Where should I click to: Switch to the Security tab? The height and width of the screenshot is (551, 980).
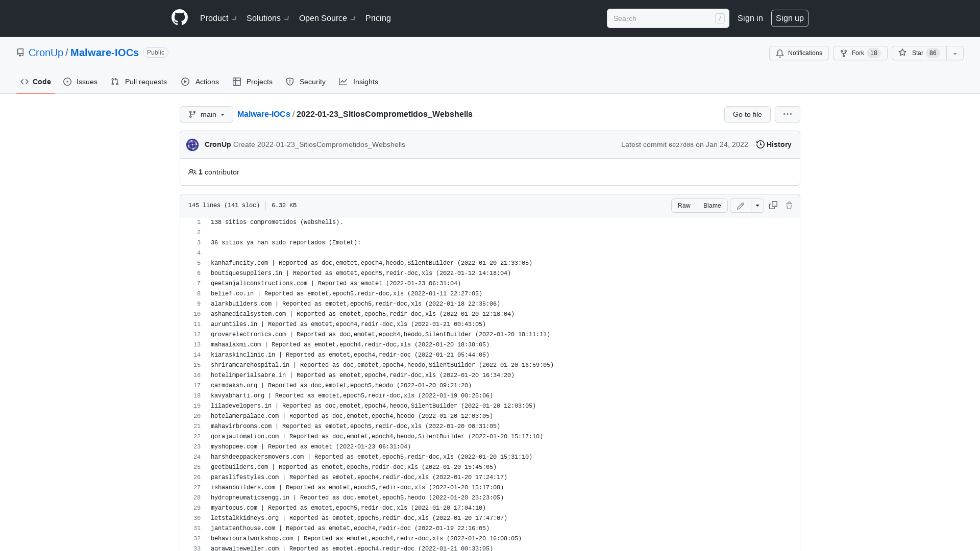(x=306, y=82)
